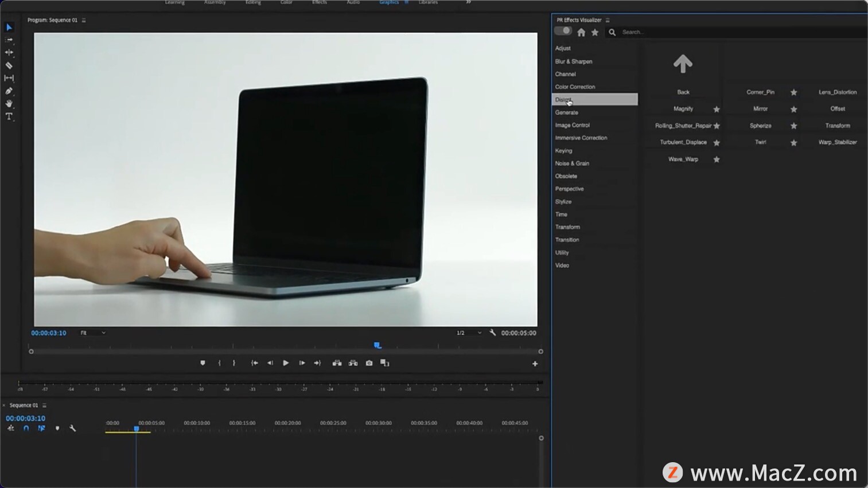Select the Selection tool arrow
Screen dimensions: 868x488
pyautogui.click(x=9, y=27)
